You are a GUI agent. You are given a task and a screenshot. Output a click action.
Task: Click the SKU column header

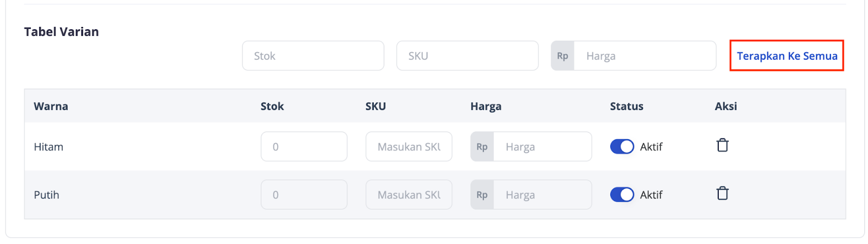[375, 106]
